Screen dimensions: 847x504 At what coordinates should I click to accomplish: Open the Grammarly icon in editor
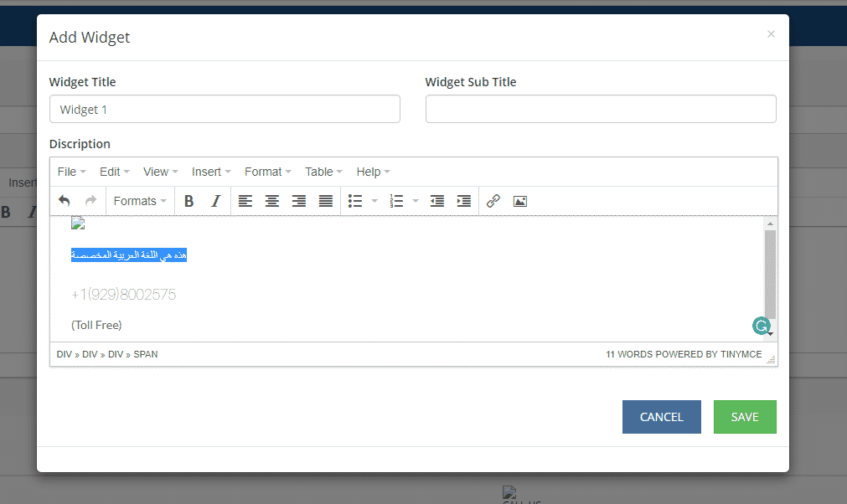[x=761, y=326]
